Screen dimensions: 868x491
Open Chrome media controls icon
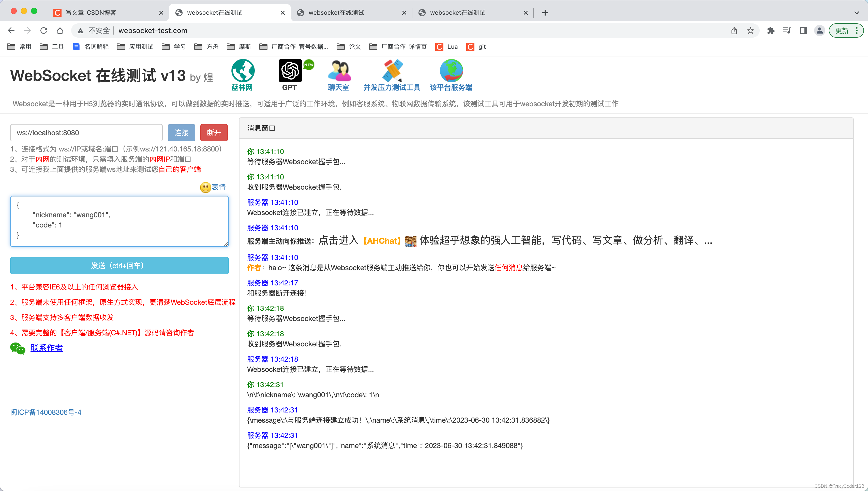[787, 30]
